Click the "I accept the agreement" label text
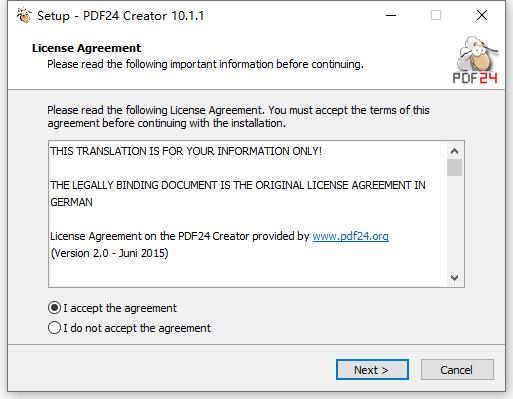 pyautogui.click(x=120, y=308)
